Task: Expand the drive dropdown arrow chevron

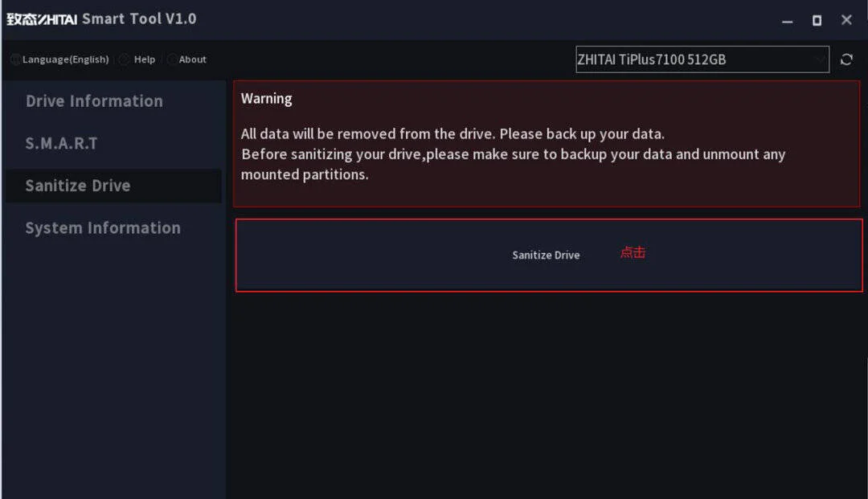Action: (x=819, y=59)
